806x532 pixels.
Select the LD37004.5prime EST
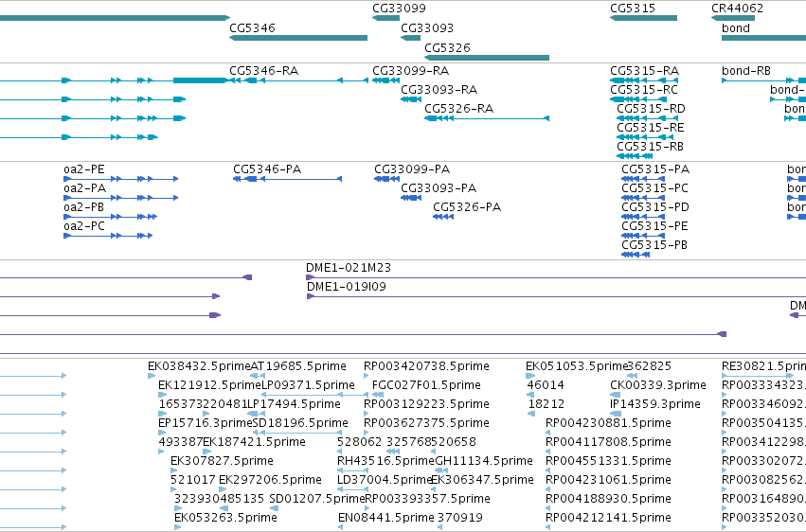tap(352, 490)
